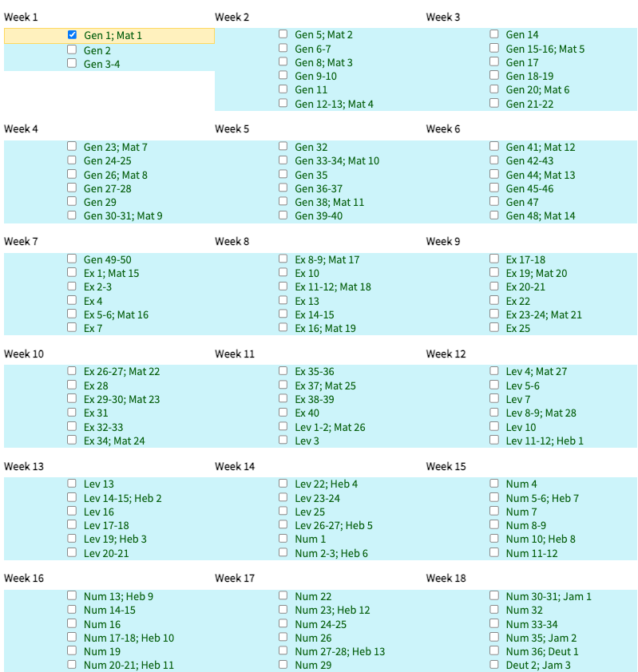Check the Num 36; Deut 1 checkbox
The height and width of the screenshot is (672, 638).
coord(494,651)
